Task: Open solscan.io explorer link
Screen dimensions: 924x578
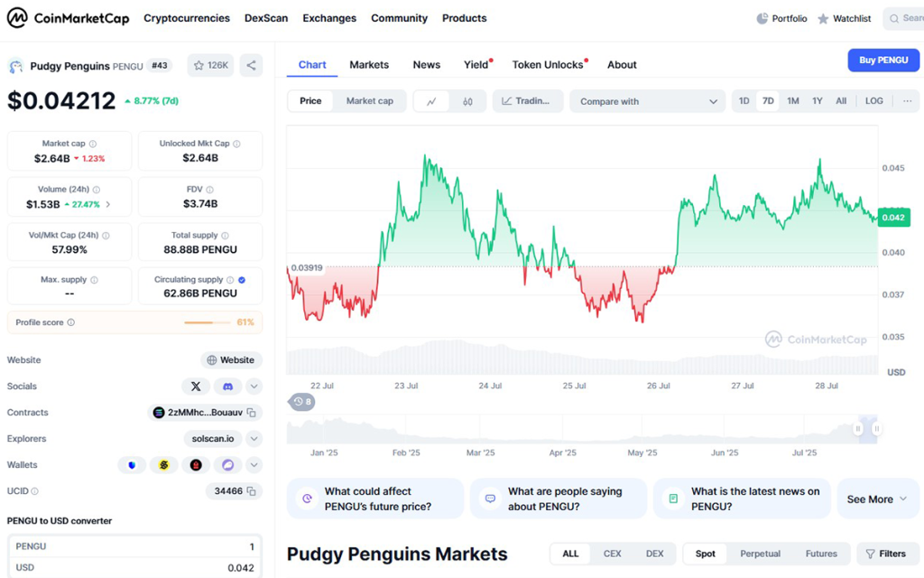Action: (213, 439)
